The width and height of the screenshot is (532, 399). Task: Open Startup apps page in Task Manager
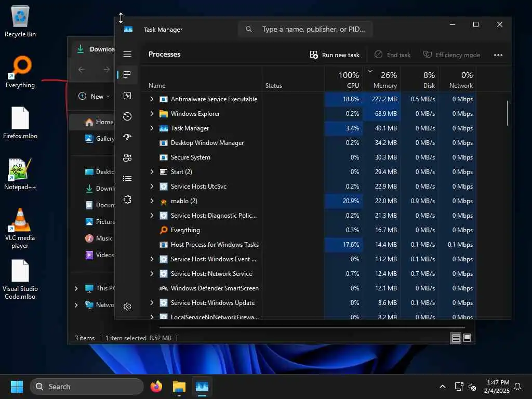click(127, 137)
